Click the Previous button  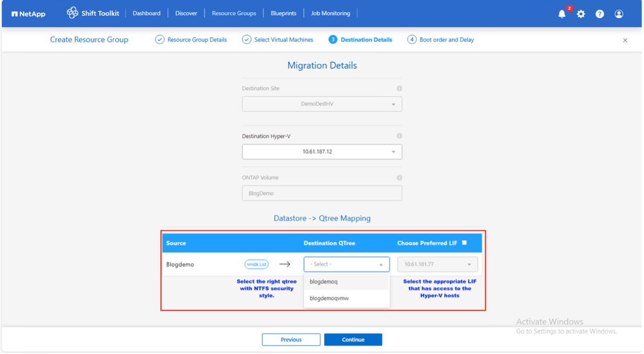coord(291,339)
